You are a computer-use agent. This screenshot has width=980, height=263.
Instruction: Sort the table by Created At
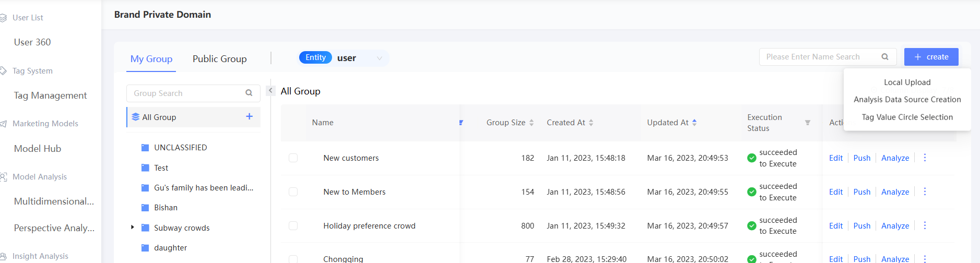(x=591, y=123)
